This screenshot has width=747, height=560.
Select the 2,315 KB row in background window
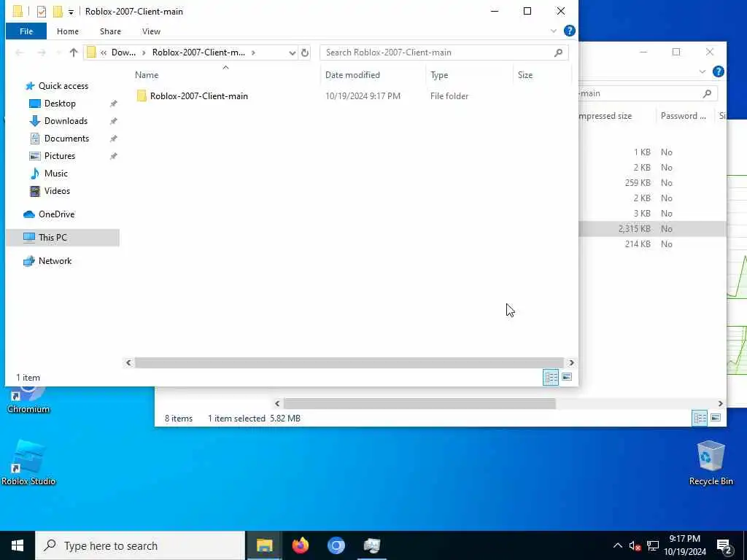coord(653,229)
